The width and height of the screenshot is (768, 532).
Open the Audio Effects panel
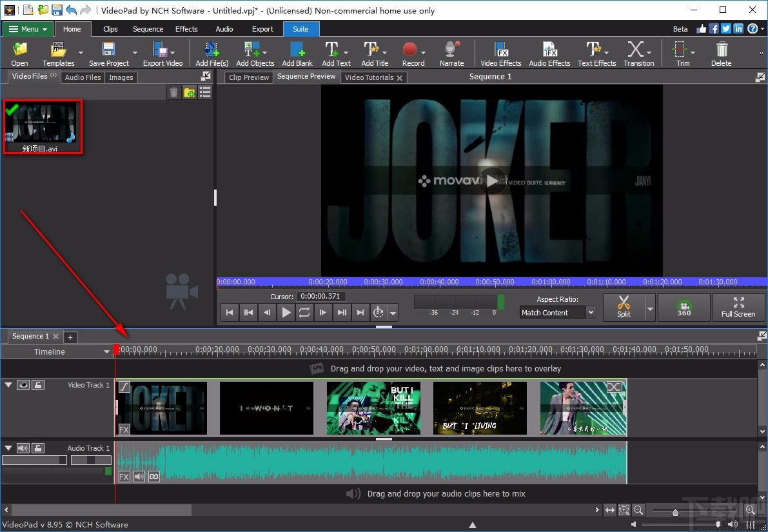tap(549, 53)
